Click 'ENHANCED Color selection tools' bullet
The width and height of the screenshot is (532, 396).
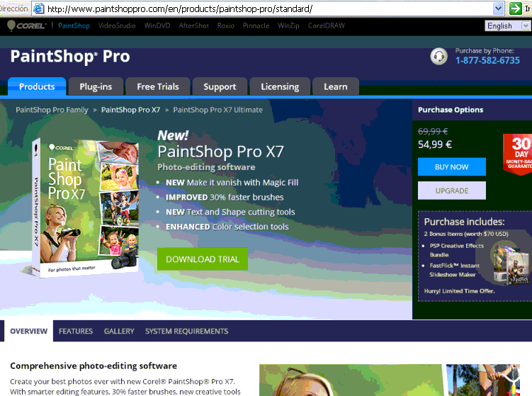click(227, 227)
